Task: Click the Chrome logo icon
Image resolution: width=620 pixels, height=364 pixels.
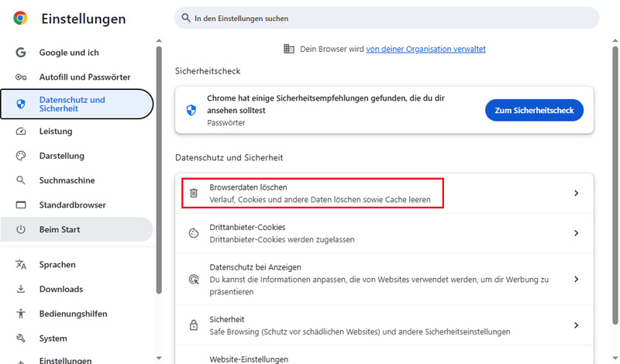Action: click(20, 18)
